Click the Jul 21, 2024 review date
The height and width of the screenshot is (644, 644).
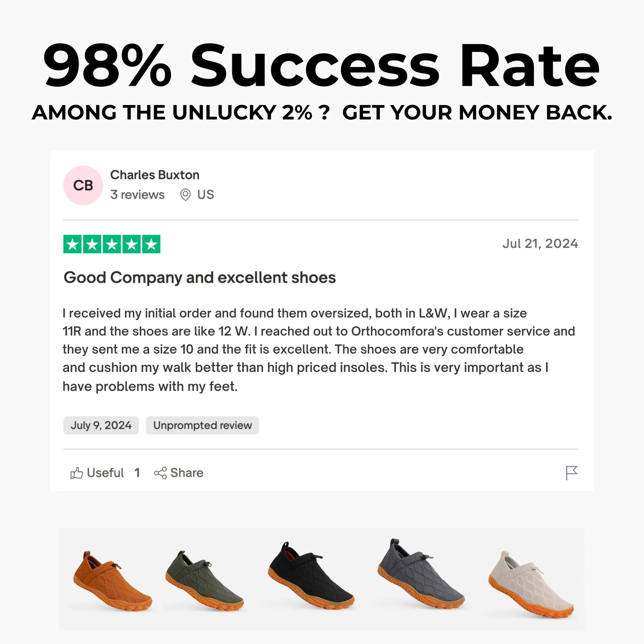(x=540, y=244)
